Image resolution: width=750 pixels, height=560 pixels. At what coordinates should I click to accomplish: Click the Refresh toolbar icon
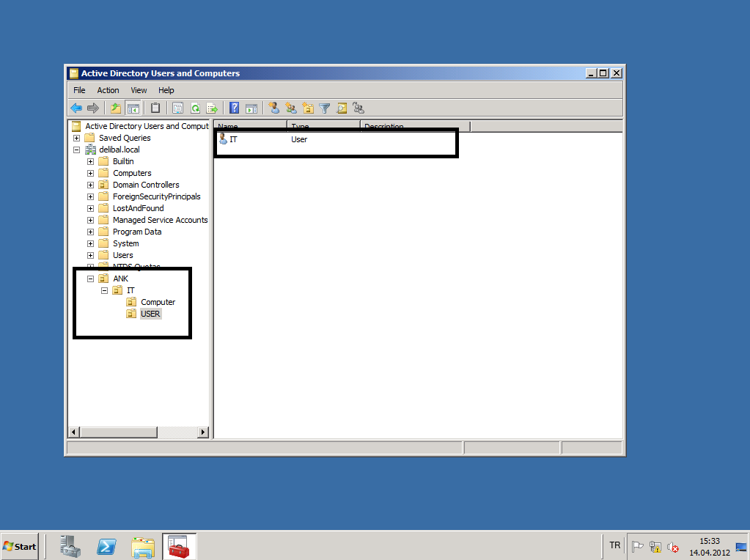pos(195,108)
